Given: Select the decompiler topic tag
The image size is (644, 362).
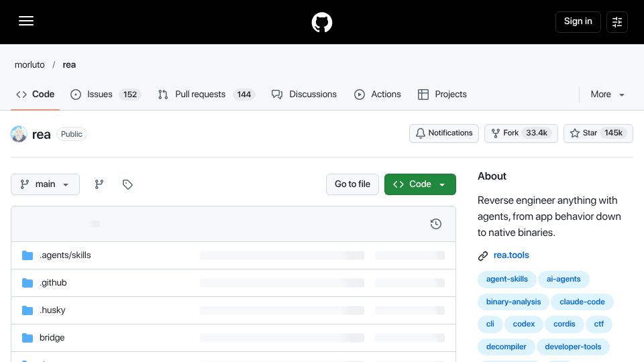Looking at the screenshot, I should click(x=506, y=347).
